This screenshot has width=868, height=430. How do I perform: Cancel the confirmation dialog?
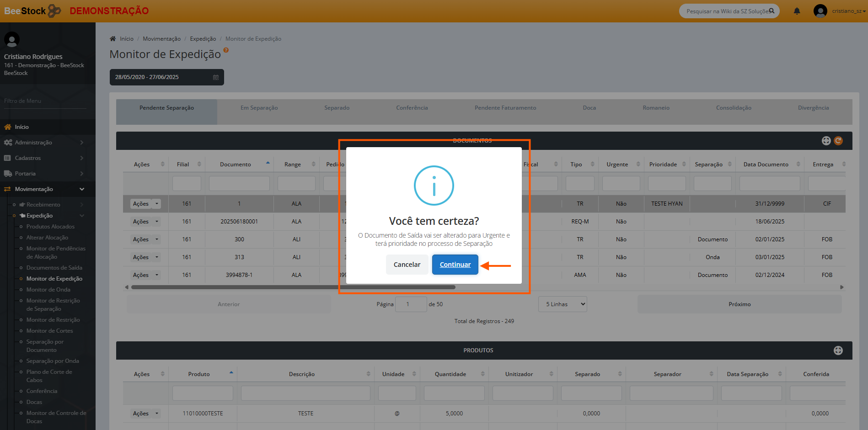click(x=407, y=265)
